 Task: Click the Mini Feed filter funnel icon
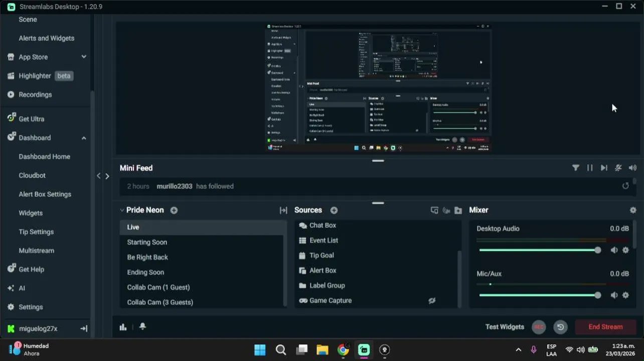click(x=576, y=168)
